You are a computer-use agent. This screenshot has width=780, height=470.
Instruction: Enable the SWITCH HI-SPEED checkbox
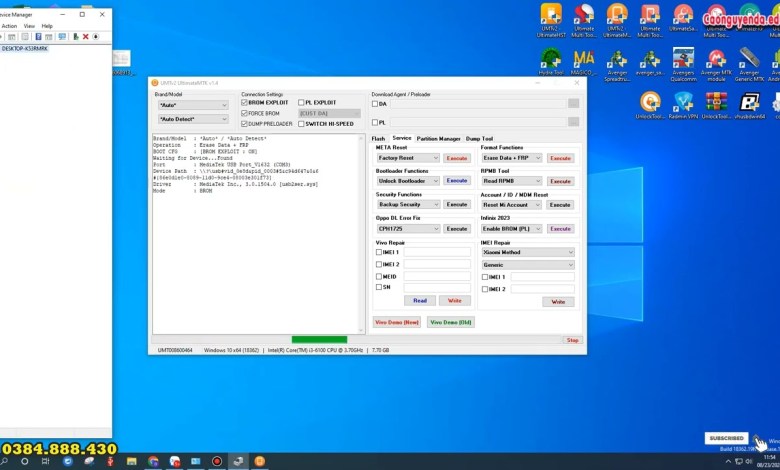[301, 124]
